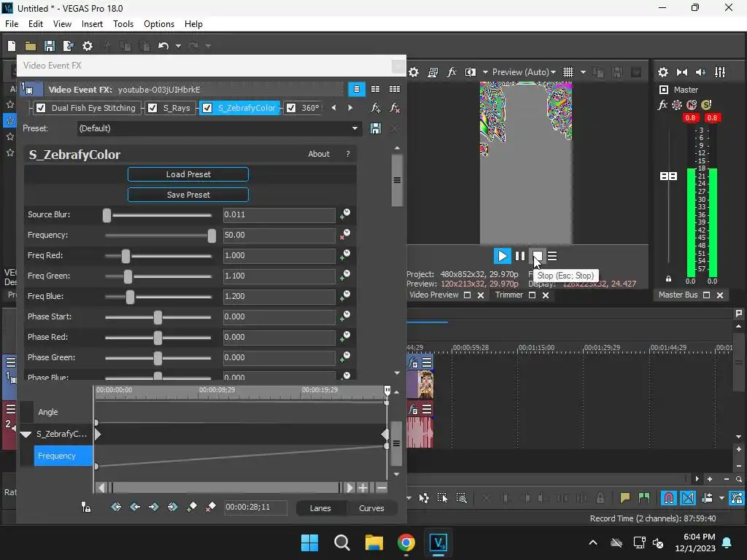Click the Load Preset button
The height and width of the screenshot is (560, 747).
188,174
